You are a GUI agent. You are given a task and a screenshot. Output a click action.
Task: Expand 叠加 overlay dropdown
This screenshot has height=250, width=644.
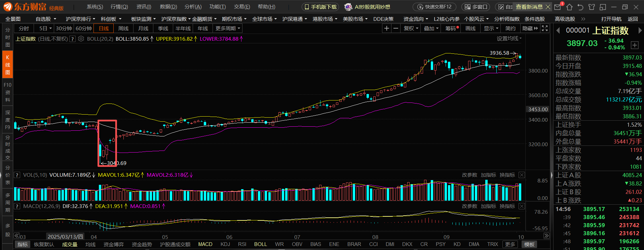click(x=431, y=29)
